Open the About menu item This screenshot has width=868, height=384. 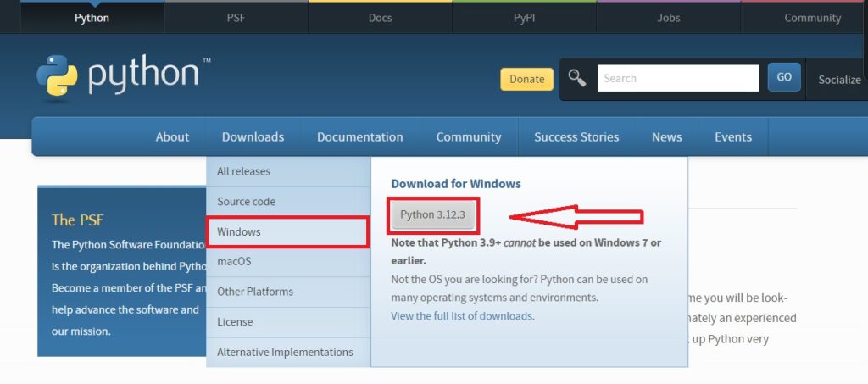[x=172, y=136]
